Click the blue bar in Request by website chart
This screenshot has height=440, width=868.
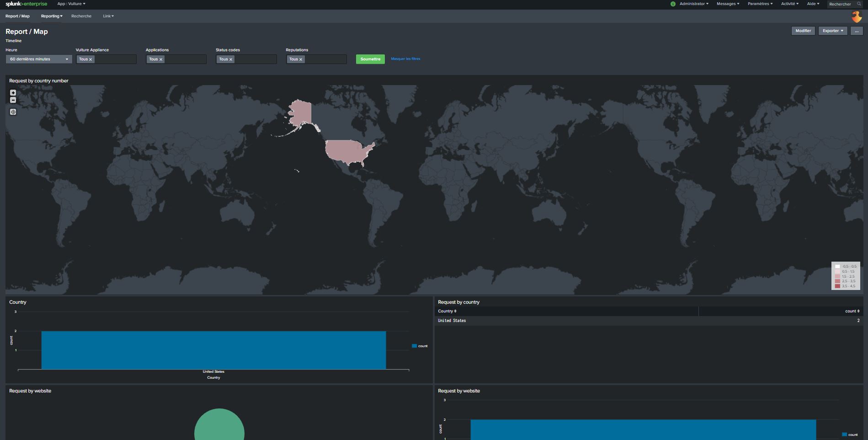click(x=643, y=429)
